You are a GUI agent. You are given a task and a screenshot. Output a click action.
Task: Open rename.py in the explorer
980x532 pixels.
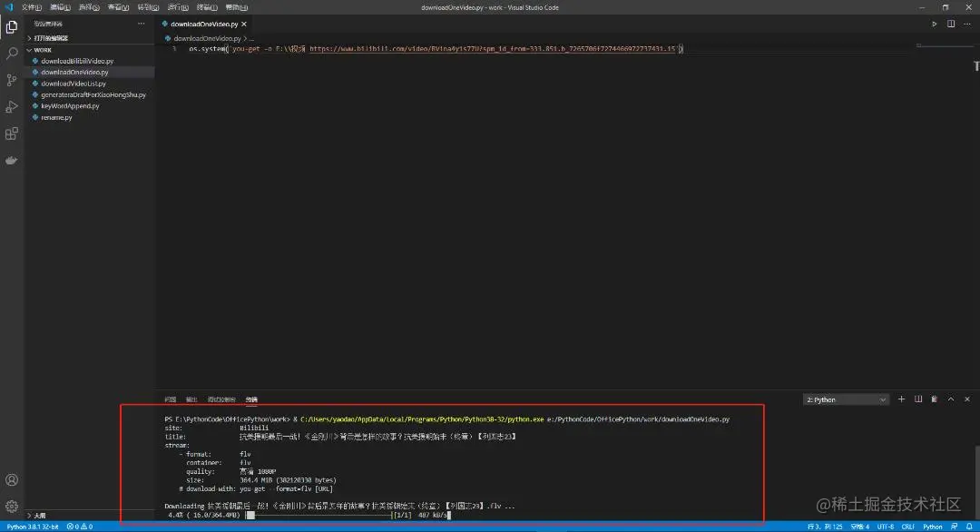coord(56,117)
